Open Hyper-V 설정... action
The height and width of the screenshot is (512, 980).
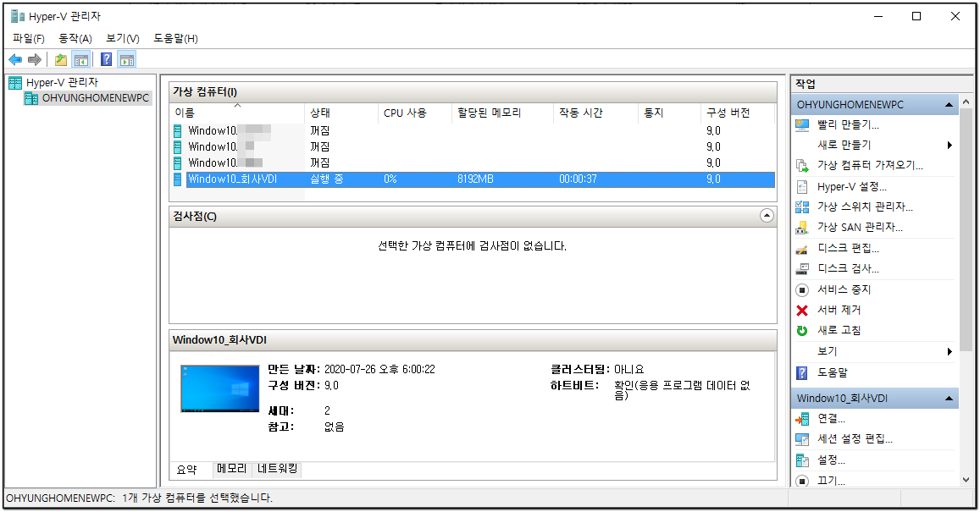[x=852, y=187]
